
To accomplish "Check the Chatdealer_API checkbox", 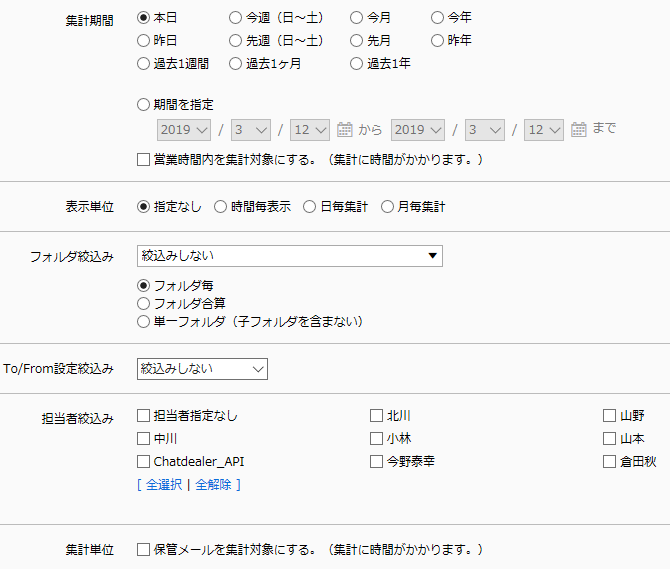I will [x=143, y=462].
